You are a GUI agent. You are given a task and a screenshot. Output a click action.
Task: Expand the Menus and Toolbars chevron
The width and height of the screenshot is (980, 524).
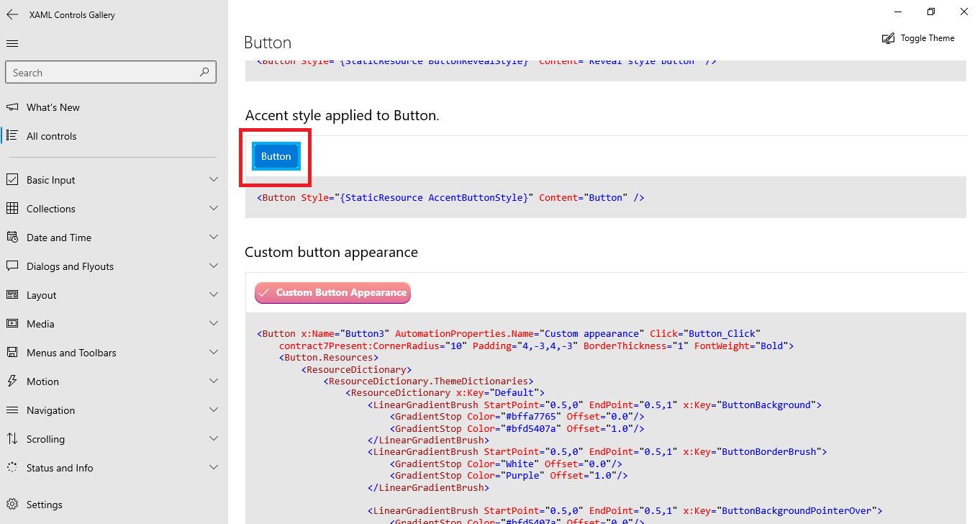click(214, 352)
